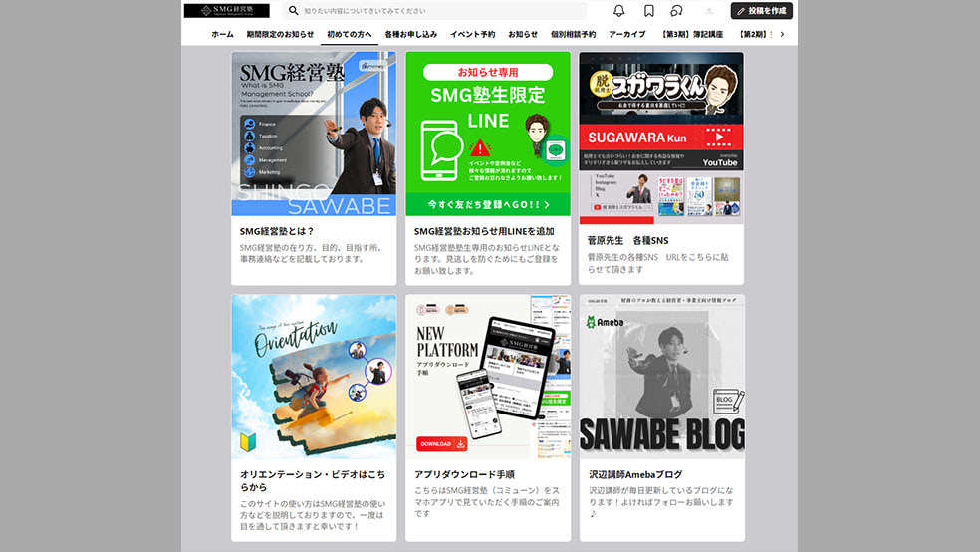Open the notifications bell icon
Image resolution: width=980 pixels, height=552 pixels.
619,11
